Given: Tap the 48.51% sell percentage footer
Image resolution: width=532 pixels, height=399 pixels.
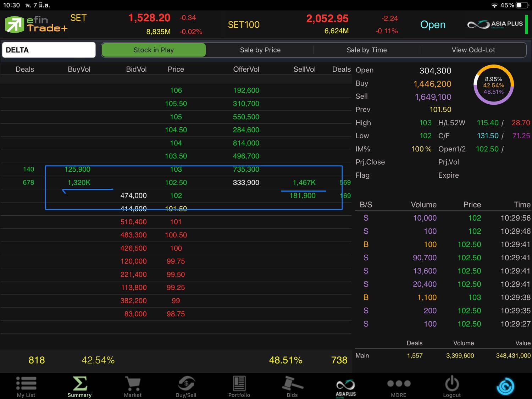Looking at the screenshot, I should pos(286,360).
